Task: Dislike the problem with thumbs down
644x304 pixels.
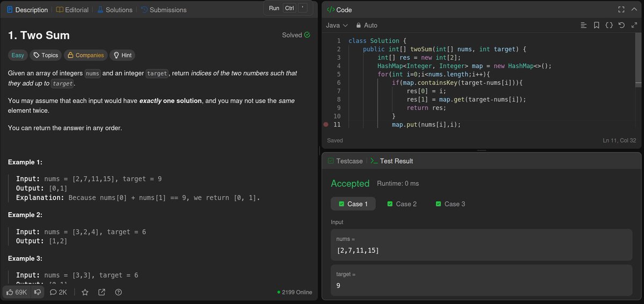Action: (38, 292)
